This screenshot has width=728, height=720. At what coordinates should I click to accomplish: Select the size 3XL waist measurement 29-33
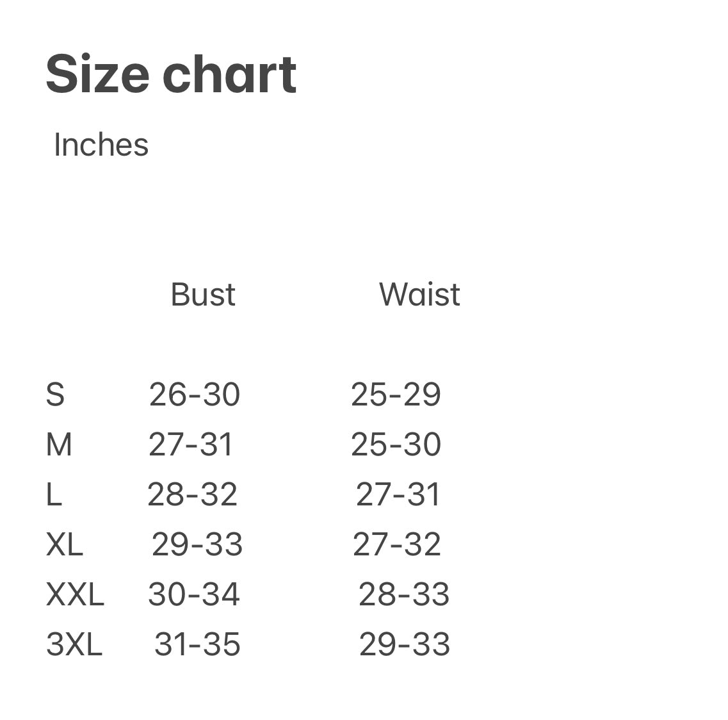click(x=405, y=644)
